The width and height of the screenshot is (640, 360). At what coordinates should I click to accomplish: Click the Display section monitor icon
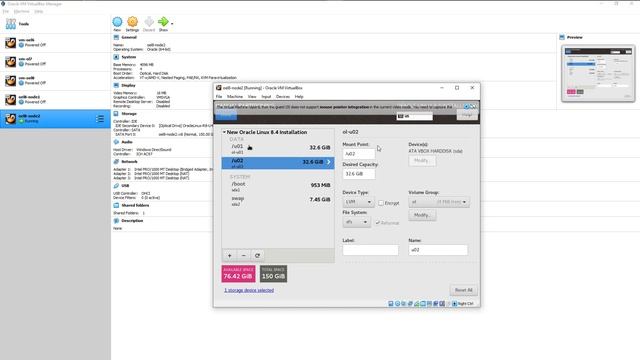116,85
